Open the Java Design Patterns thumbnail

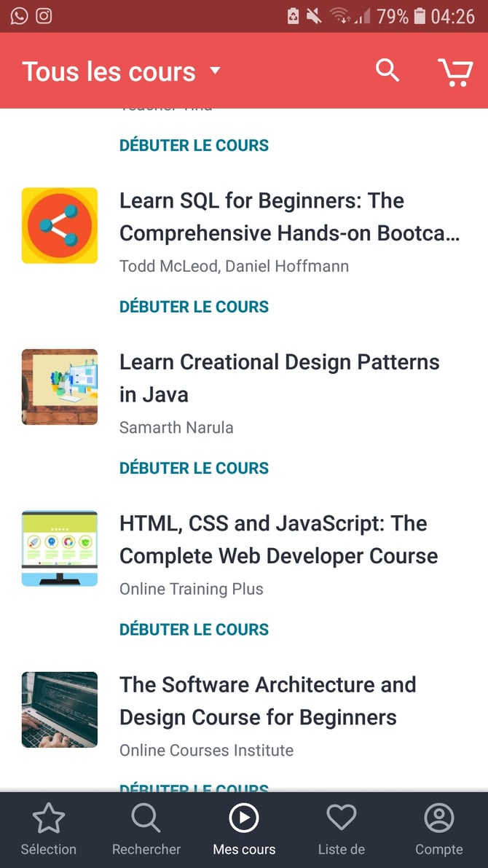(60, 387)
